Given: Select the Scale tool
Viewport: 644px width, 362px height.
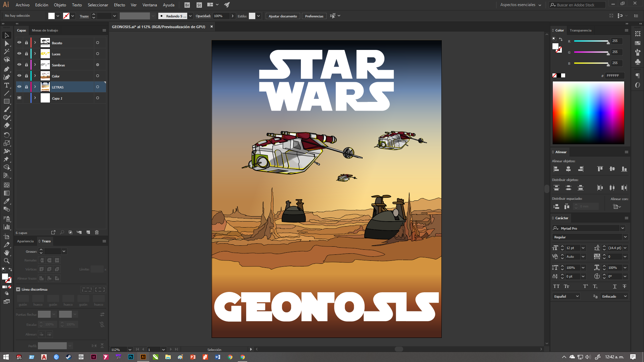Looking at the screenshot, I should click(6, 143).
